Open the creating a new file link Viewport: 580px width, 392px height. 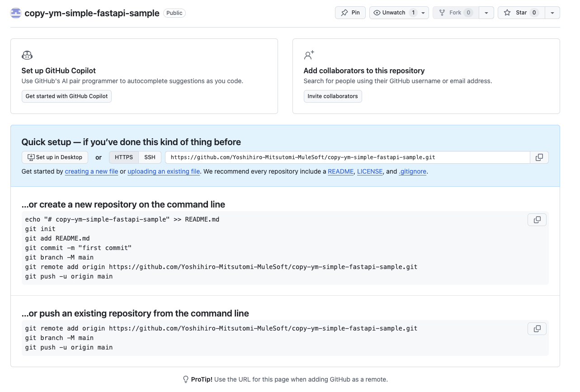pos(91,171)
